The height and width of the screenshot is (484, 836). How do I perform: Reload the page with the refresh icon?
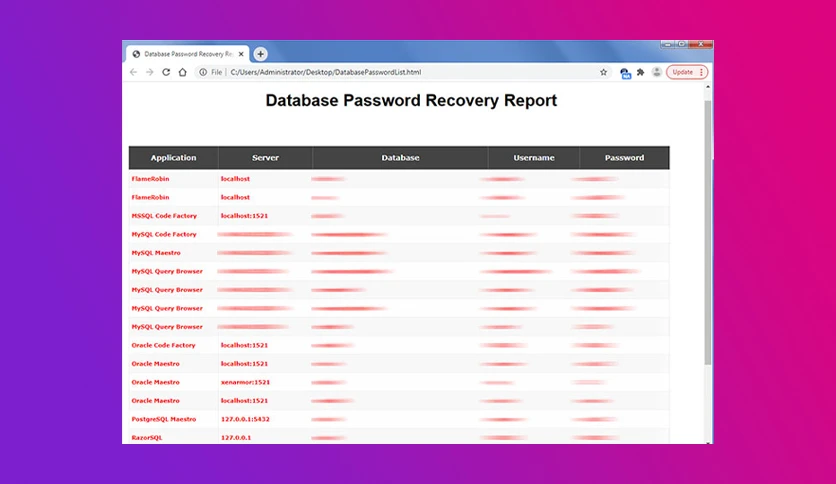[166, 72]
